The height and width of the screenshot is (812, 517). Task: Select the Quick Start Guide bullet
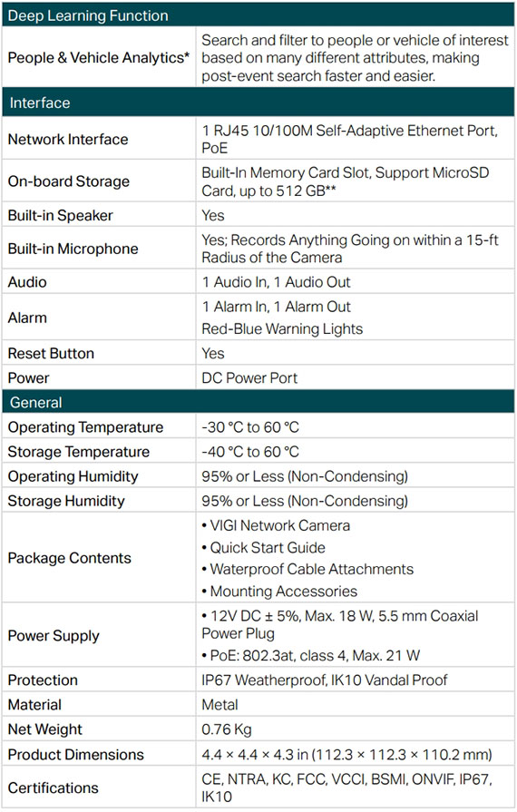tap(263, 547)
